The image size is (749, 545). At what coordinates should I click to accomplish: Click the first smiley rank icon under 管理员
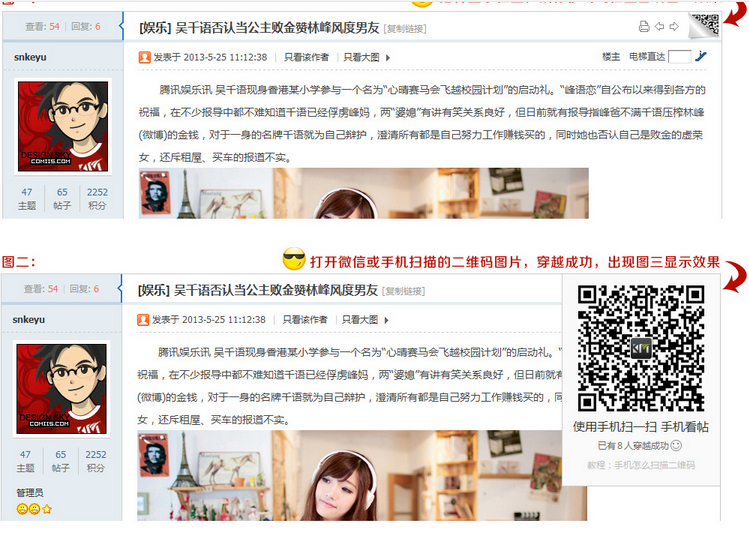coord(22,509)
